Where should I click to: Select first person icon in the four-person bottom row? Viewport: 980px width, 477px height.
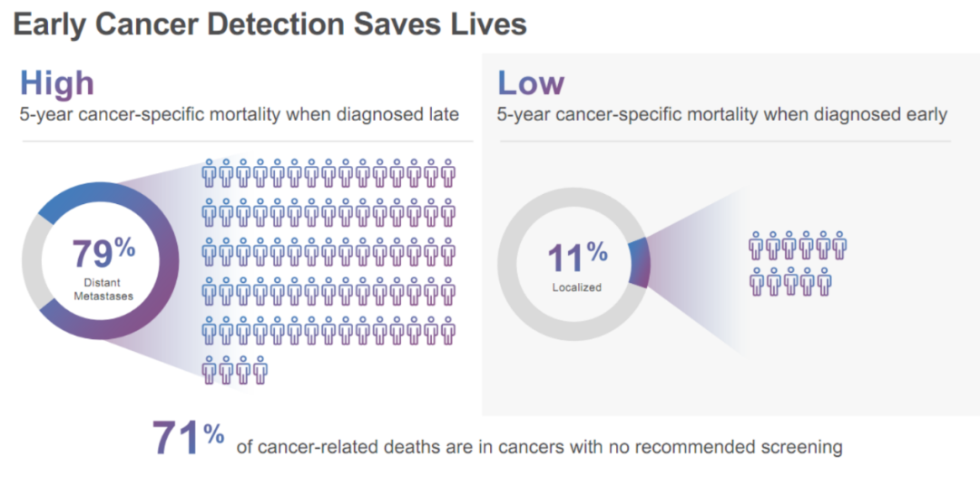point(209,370)
